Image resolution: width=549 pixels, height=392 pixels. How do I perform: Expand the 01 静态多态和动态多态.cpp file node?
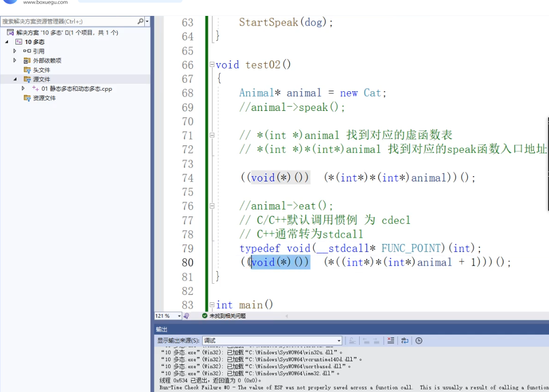23,89
